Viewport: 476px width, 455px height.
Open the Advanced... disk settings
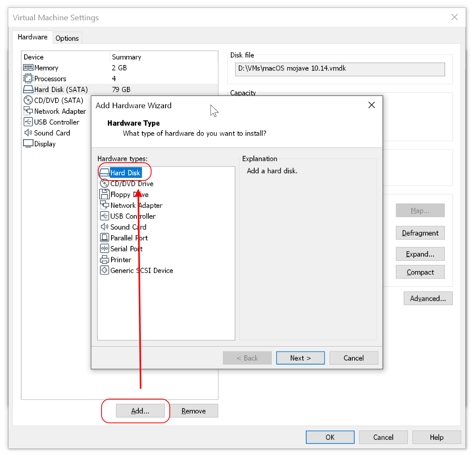[428, 298]
